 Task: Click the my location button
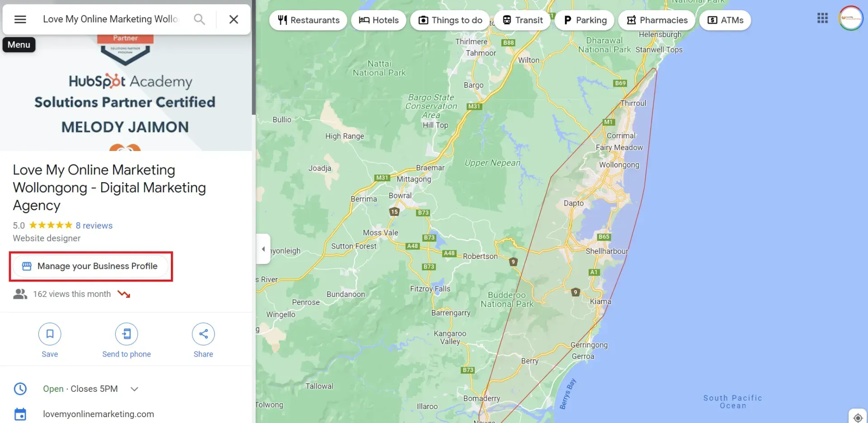(x=858, y=418)
